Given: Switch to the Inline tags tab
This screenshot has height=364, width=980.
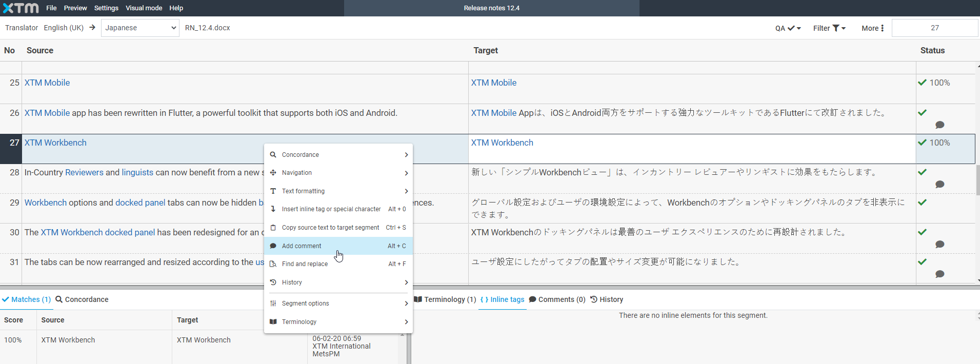Looking at the screenshot, I should (x=503, y=299).
